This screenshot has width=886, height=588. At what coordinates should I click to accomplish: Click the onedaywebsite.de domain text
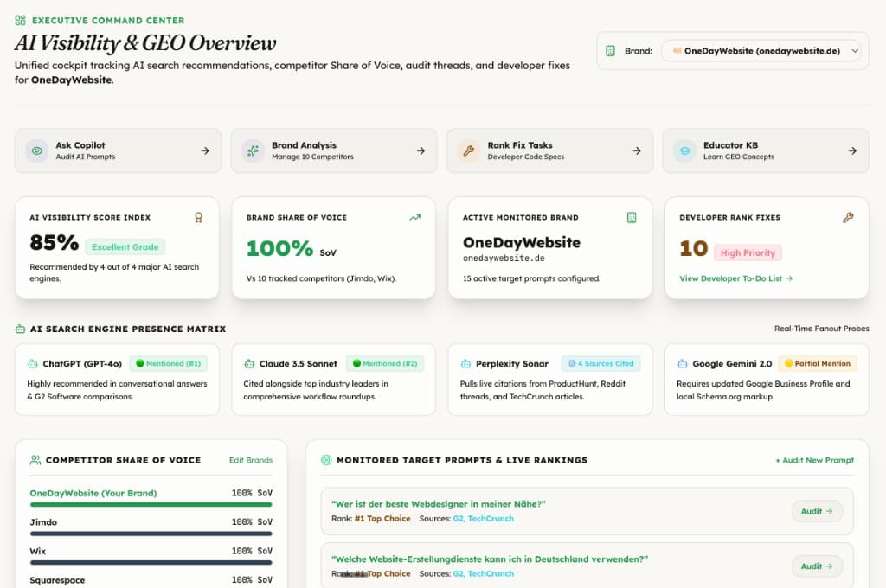tap(504, 259)
